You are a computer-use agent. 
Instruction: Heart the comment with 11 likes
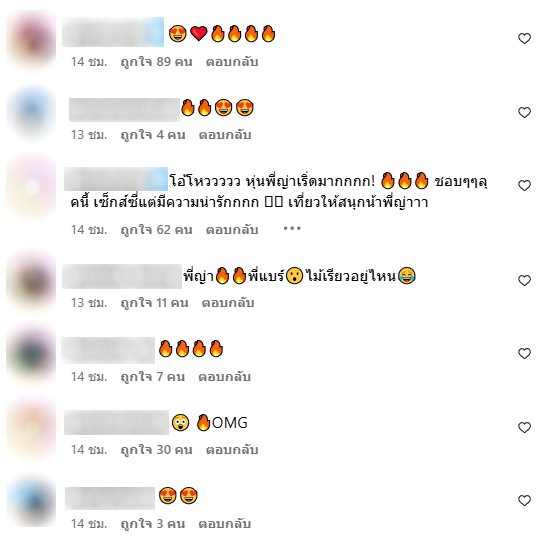524,280
